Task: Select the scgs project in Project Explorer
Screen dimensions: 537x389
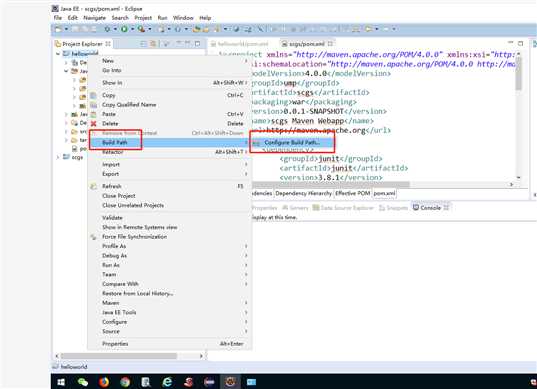Action: [x=77, y=157]
